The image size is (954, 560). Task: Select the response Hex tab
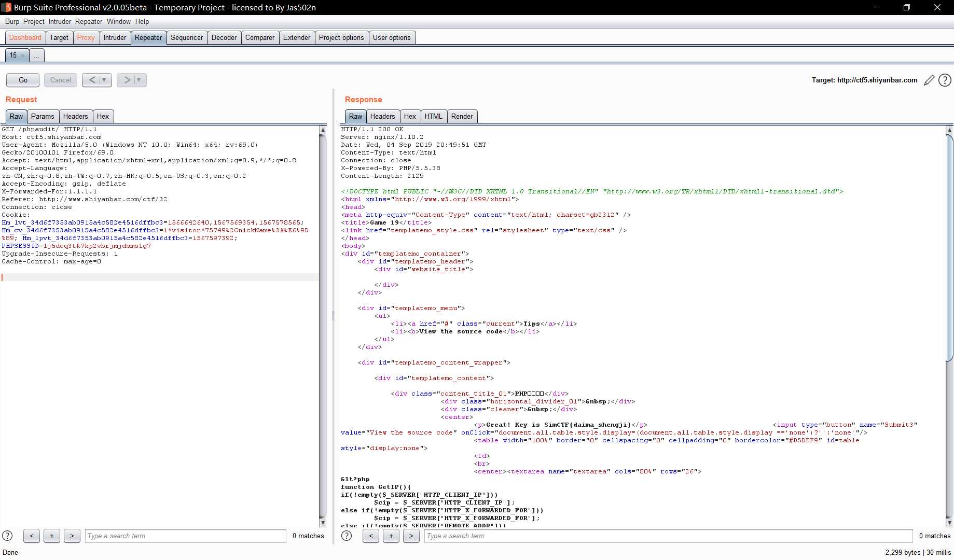[410, 116]
